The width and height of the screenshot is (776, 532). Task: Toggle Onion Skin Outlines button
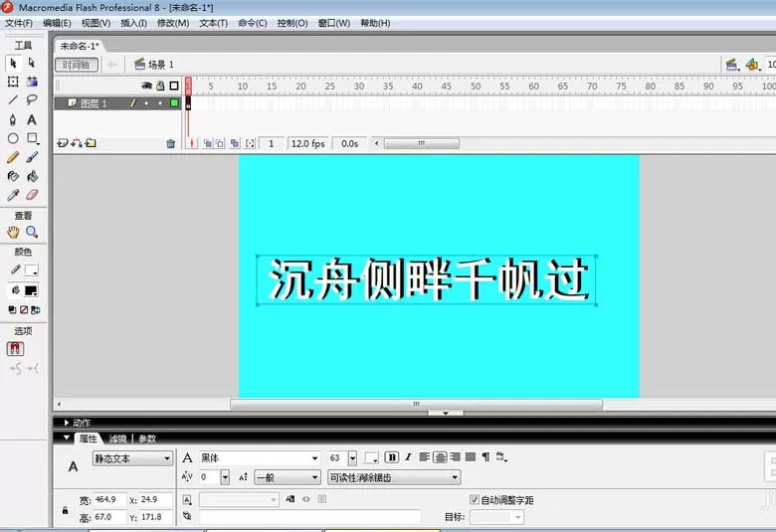[x=220, y=143]
